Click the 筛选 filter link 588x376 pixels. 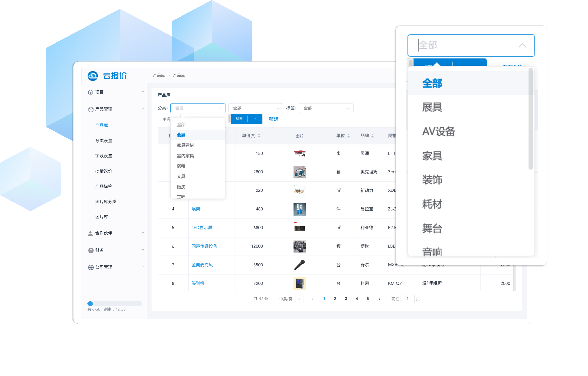click(273, 119)
